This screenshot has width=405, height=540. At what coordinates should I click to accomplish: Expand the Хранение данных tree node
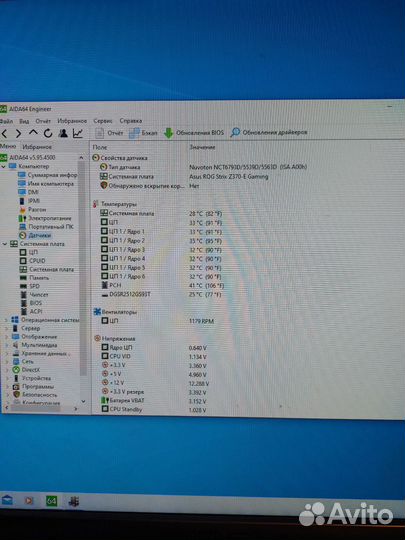point(6,353)
